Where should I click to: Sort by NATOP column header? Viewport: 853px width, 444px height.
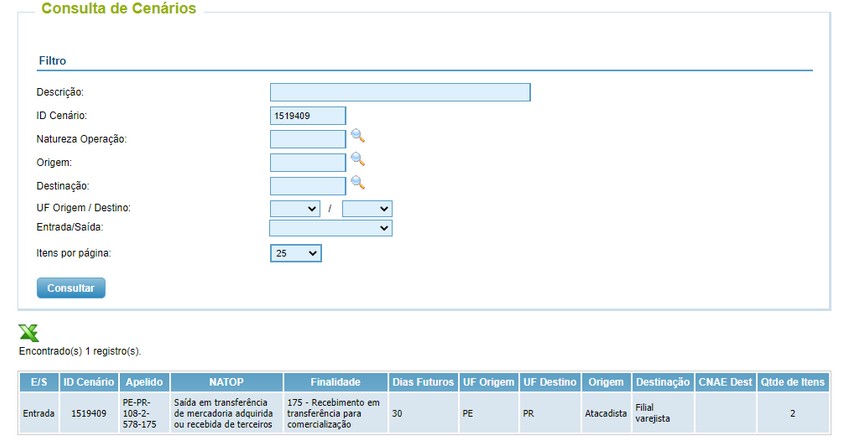point(226,382)
